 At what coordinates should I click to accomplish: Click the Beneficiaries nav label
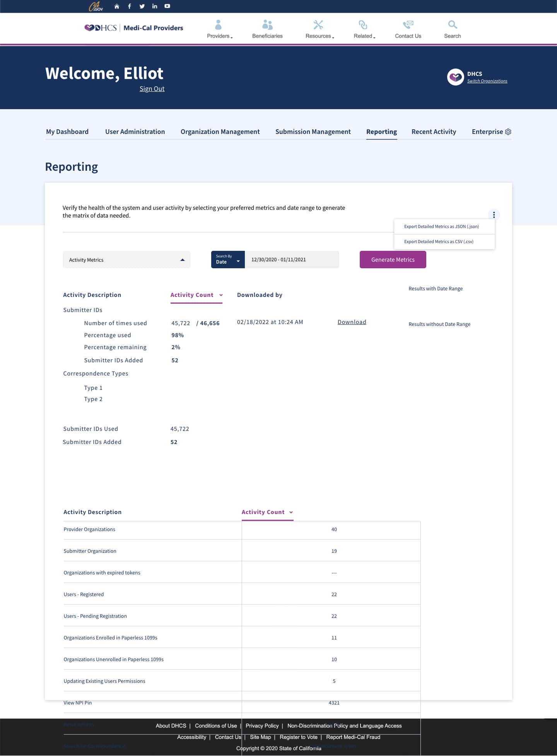[x=267, y=36]
